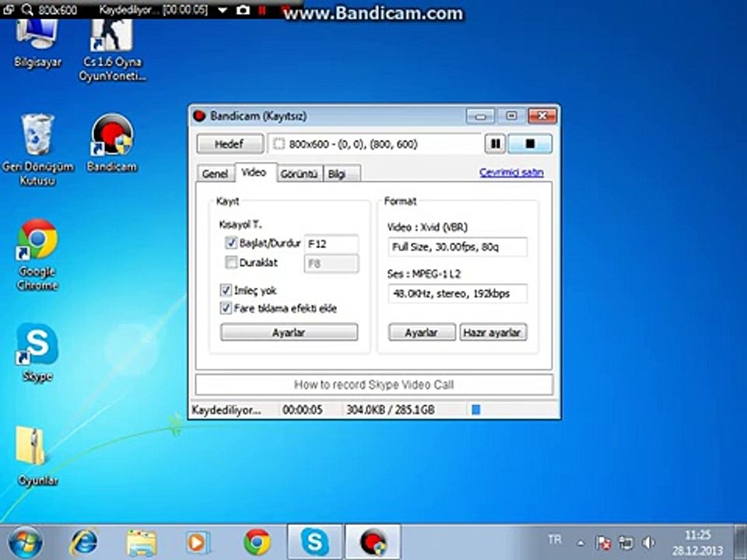
Task: Select the Google Chrome desktop shortcut
Action: (37, 255)
